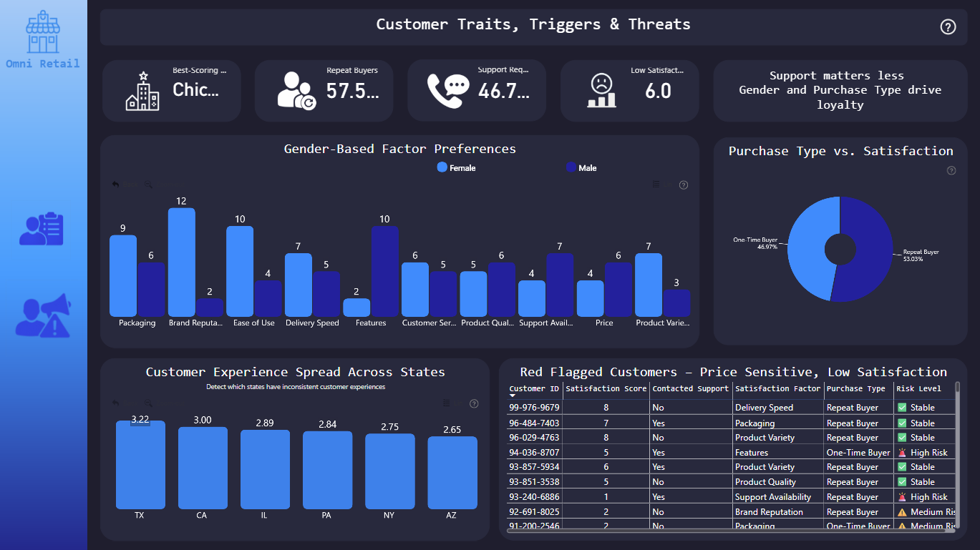This screenshot has height=550, width=980.
Task: Open help icon on Gender-Based Factor Preferences chart
Action: [684, 185]
